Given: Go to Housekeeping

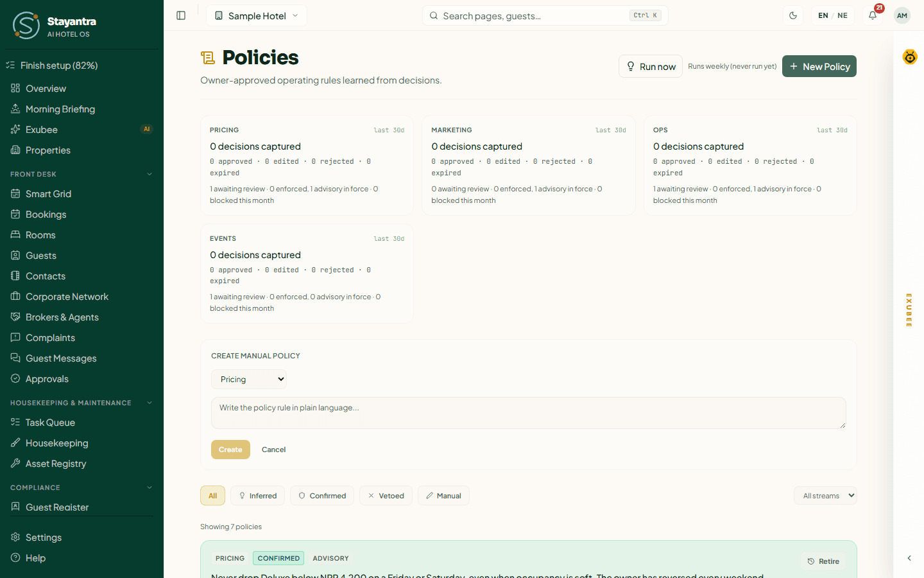Looking at the screenshot, I should pyautogui.click(x=81, y=443).
